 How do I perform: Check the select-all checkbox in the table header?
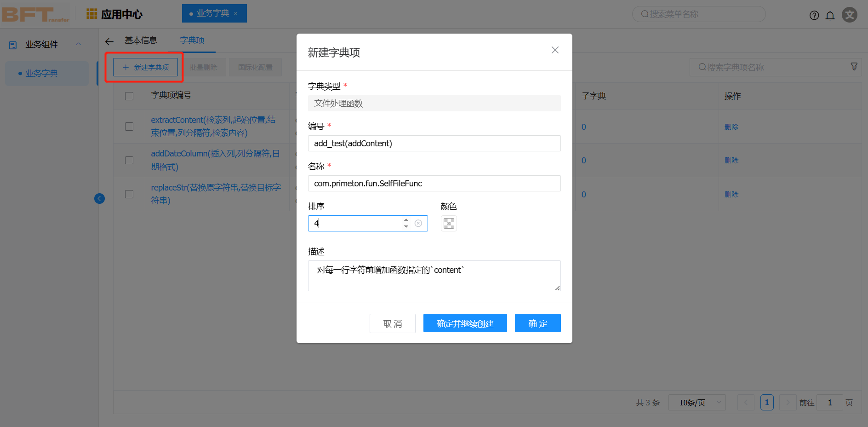point(129,96)
